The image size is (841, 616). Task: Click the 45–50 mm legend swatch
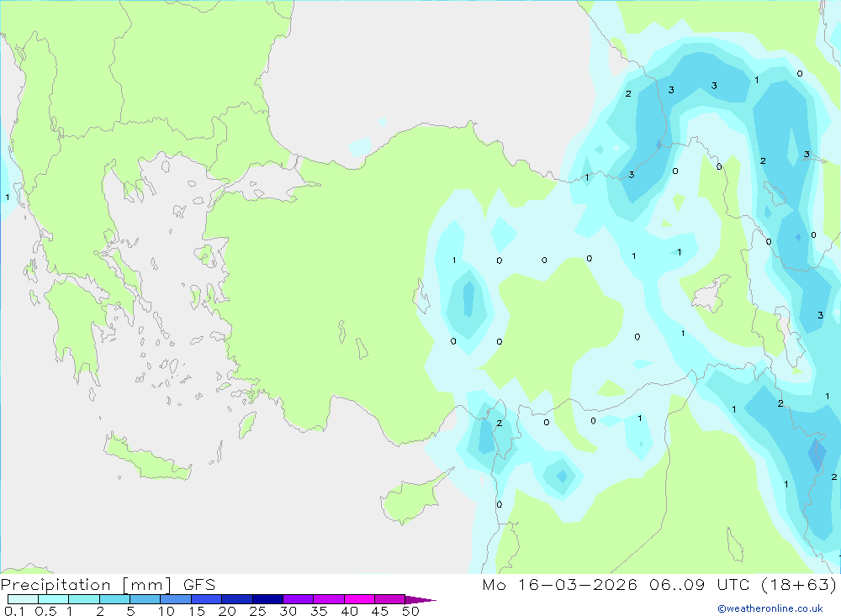click(x=390, y=599)
